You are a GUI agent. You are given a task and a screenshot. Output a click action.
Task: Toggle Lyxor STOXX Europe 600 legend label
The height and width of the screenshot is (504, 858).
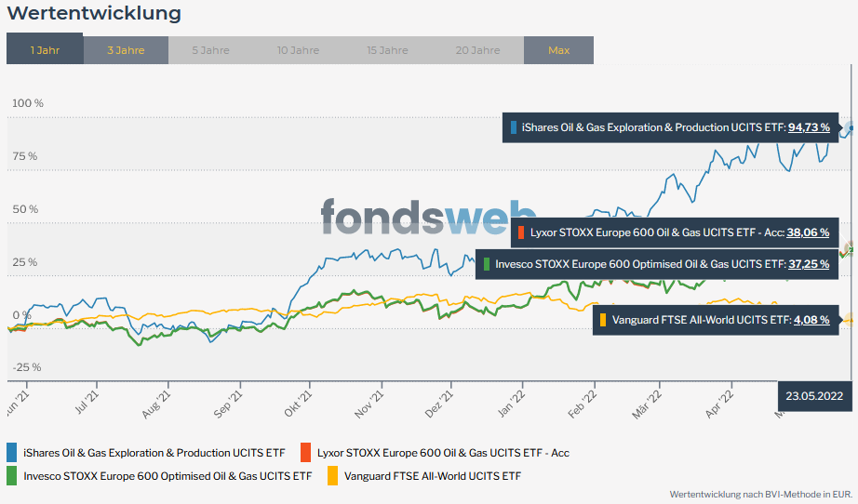coord(443,453)
